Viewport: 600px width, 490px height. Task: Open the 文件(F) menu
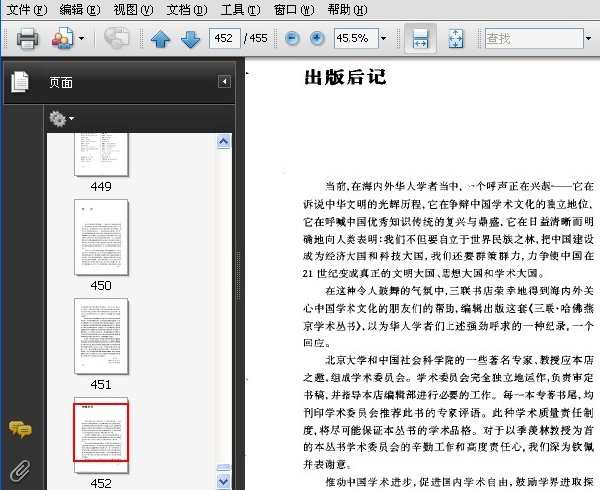[27, 10]
